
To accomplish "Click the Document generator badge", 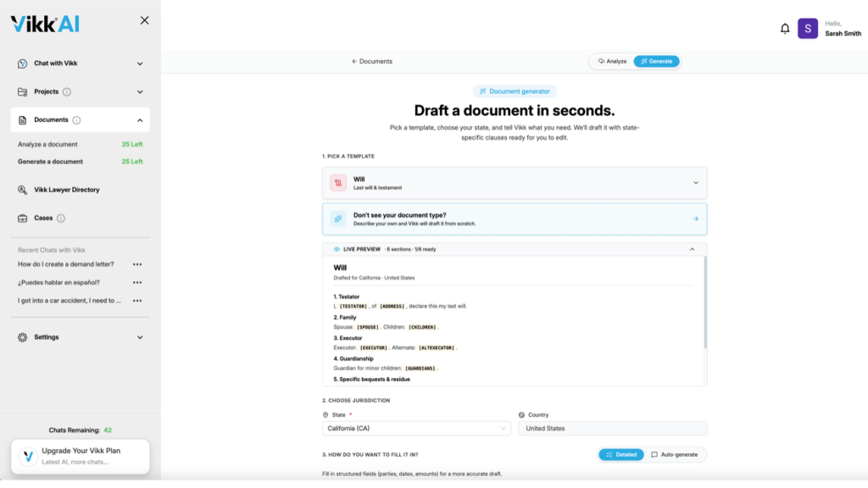I will coord(515,91).
